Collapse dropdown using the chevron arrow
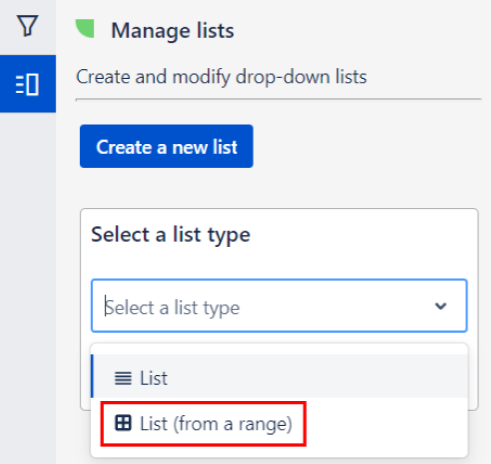This screenshot has width=491, height=464. coord(441,306)
